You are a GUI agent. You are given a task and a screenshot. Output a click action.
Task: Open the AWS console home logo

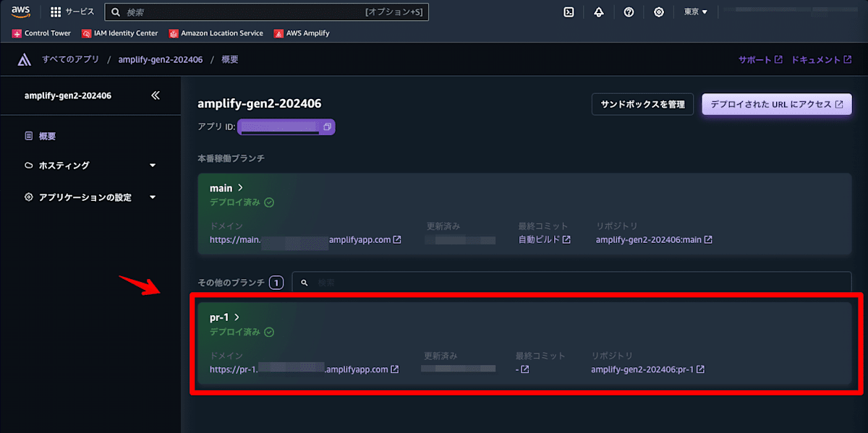20,12
